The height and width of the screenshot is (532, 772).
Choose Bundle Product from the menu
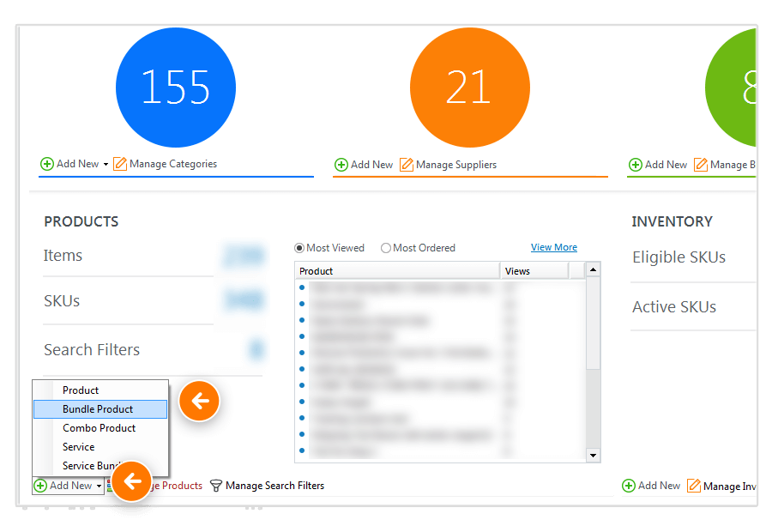tap(100, 409)
